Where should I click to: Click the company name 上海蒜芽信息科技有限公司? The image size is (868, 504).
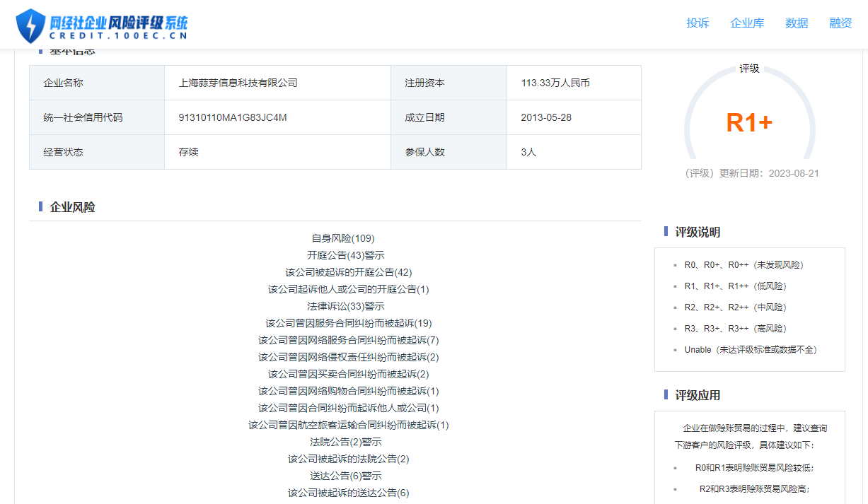[x=238, y=83]
